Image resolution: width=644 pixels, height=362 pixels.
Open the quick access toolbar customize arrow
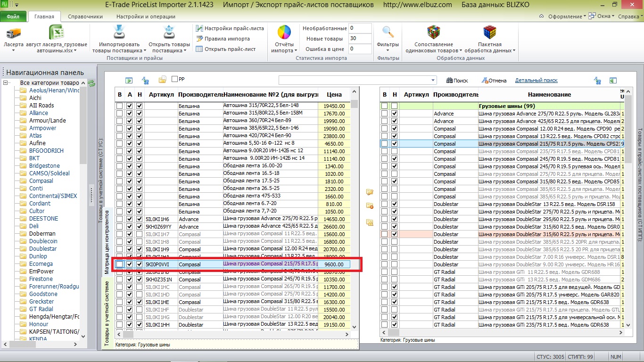[x=17, y=5]
